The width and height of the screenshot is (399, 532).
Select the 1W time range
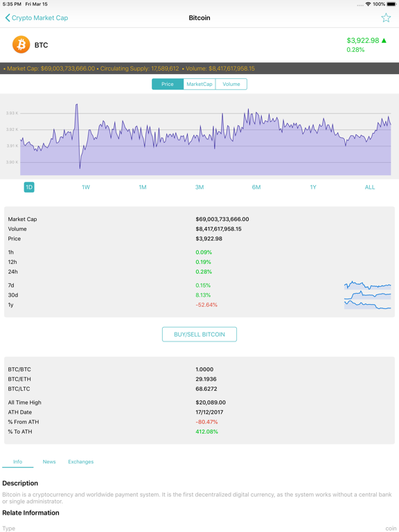click(x=86, y=187)
